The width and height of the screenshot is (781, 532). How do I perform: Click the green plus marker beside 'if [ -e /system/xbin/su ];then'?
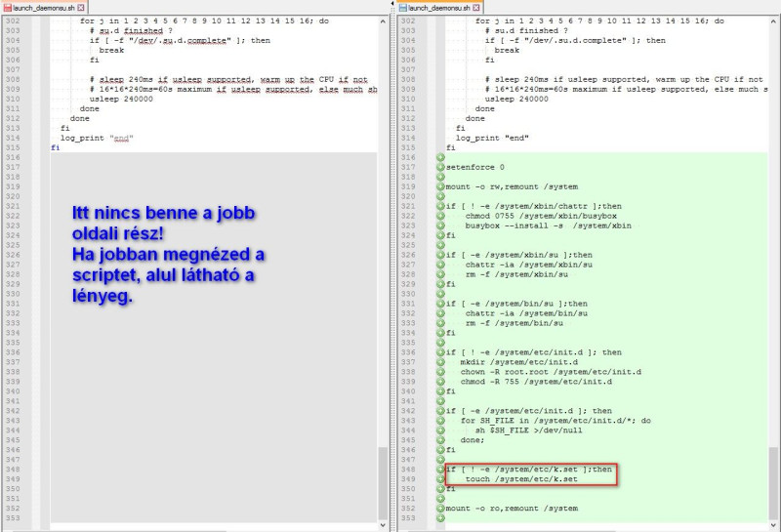click(440, 255)
